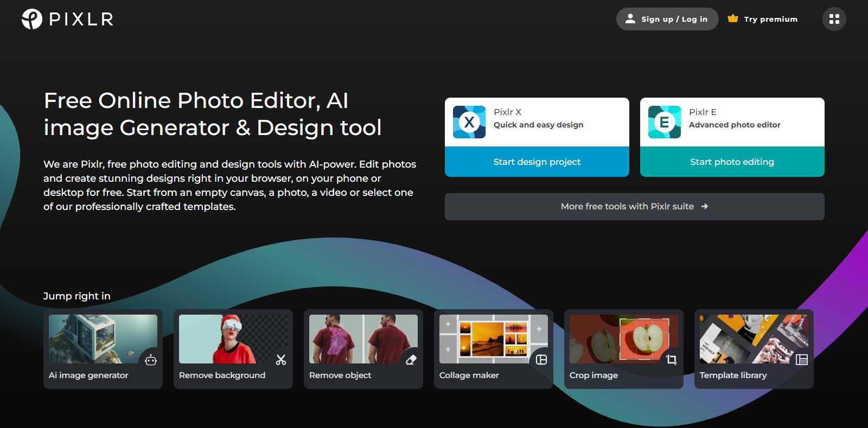The image size is (868, 428).
Task: Open the Crop image apple thumbnail
Action: [x=624, y=339]
